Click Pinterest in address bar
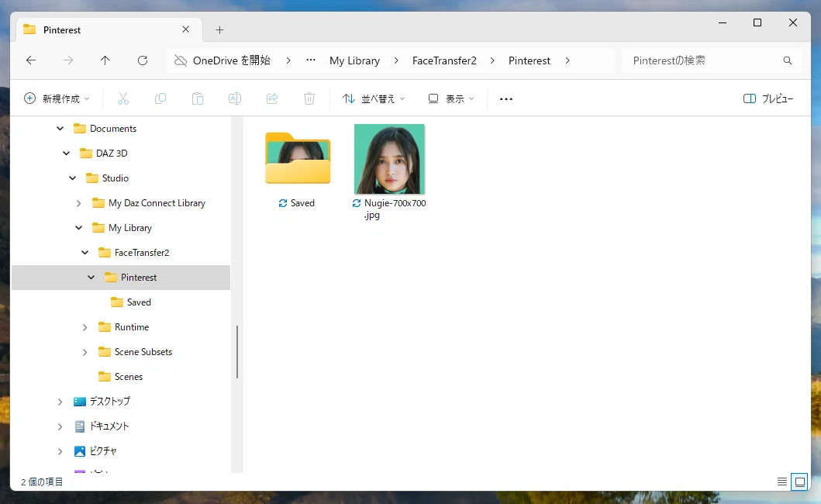Viewport: 821px width, 504px height. (530, 60)
